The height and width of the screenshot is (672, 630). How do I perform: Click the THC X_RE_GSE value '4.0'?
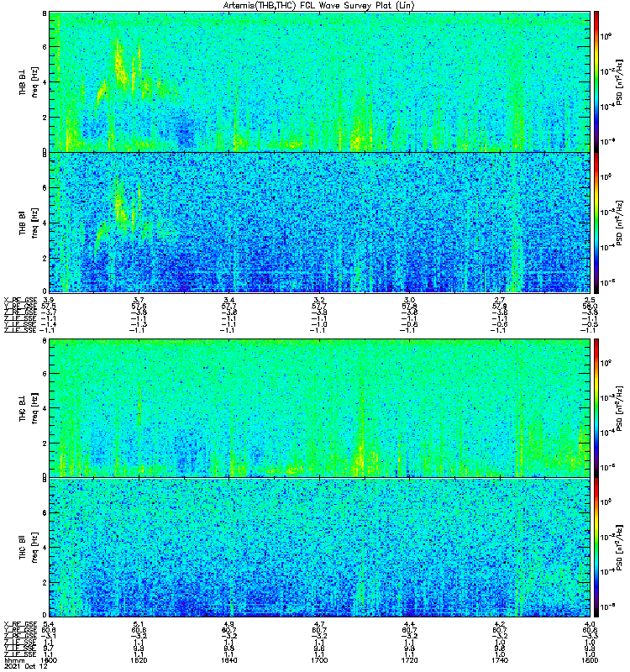pos(590,624)
